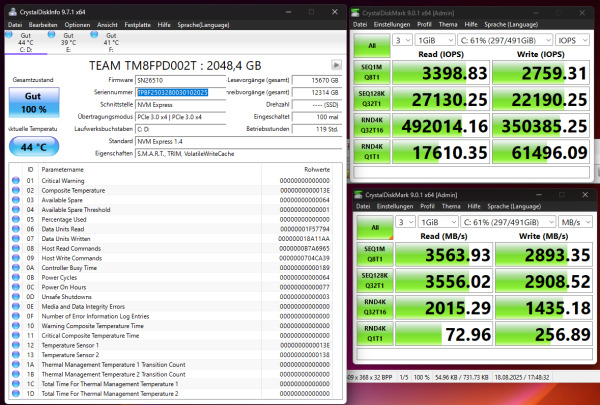
Task: Click status icon for Composite Temperature row
Action: tap(16, 190)
